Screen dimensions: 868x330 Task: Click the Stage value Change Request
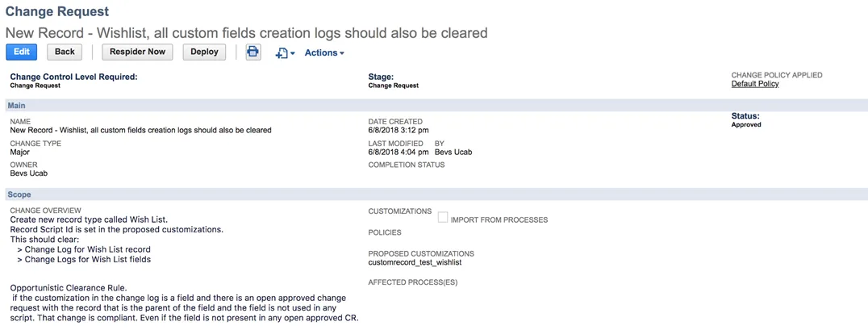tap(393, 86)
